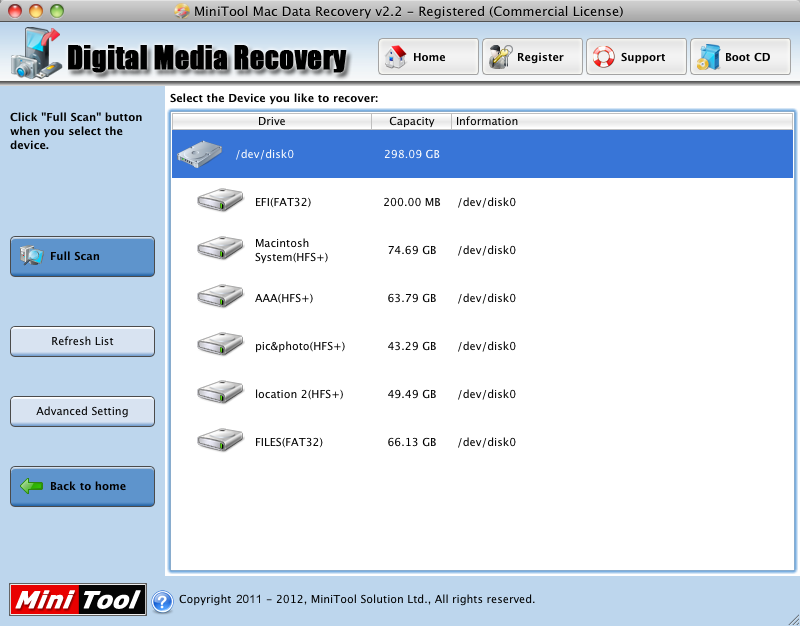Click the magnifier icon on Full Scan
The height and width of the screenshot is (626, 800).
32,256
